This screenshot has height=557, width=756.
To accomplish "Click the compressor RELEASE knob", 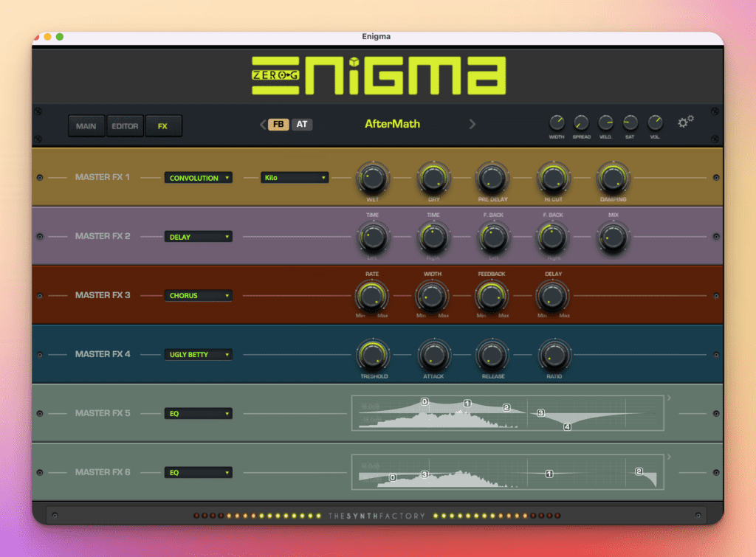I will pyautogui.click(x=492, y=356).
